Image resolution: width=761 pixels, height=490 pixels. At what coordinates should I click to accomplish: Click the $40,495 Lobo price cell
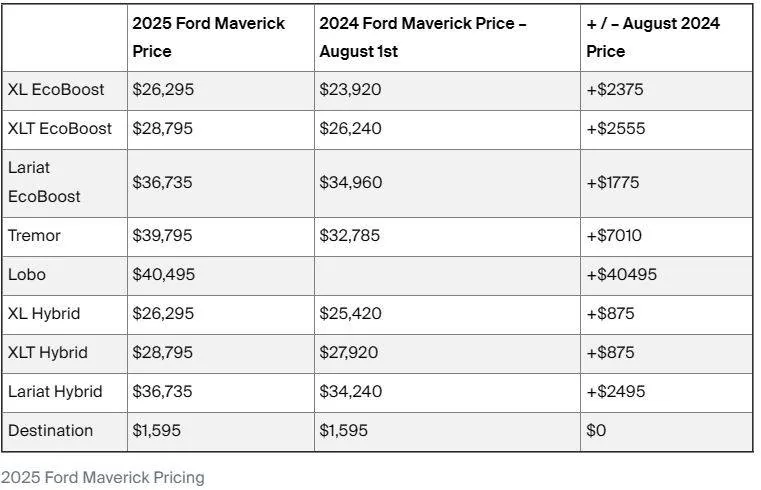pos(164,275)
